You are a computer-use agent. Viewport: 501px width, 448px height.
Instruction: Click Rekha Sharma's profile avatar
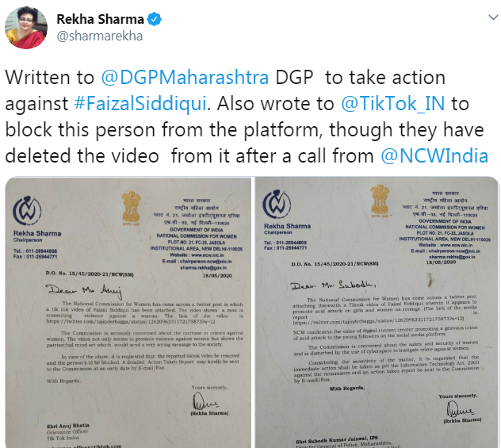pyautogui.click(x=26, y=28)
